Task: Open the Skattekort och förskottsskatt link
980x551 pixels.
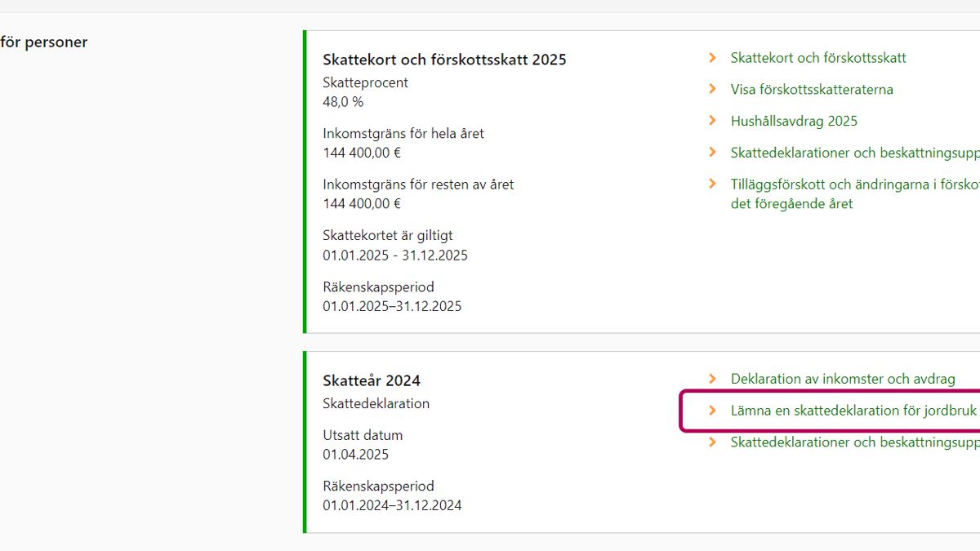Action: (x=817, y=58)
